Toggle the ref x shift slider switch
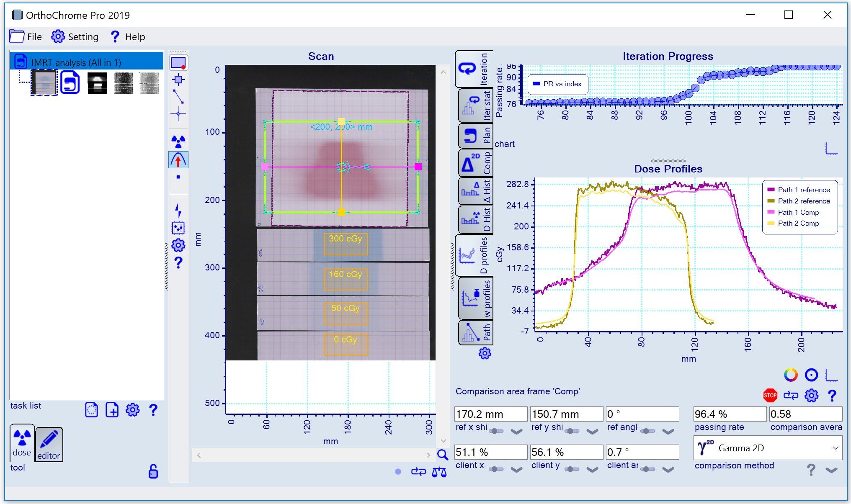 pyautogui.click(x=496, y=431)
